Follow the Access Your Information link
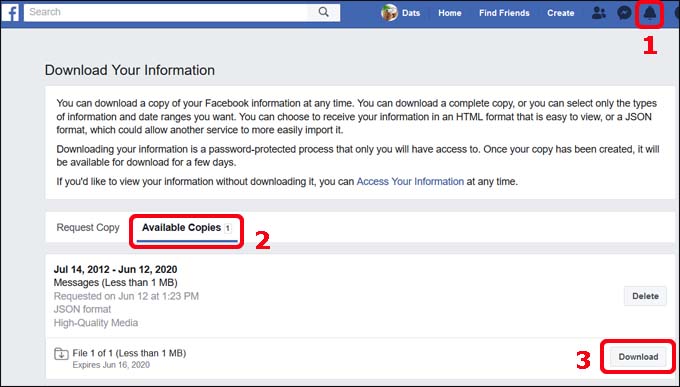Image resolution: width=680 pixels, height=387 pixels. pyautogui.click(x=410, y=181)
